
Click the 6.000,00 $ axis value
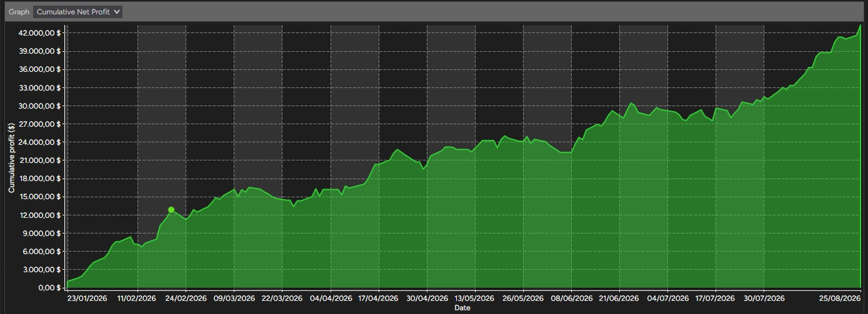(42, 252)
